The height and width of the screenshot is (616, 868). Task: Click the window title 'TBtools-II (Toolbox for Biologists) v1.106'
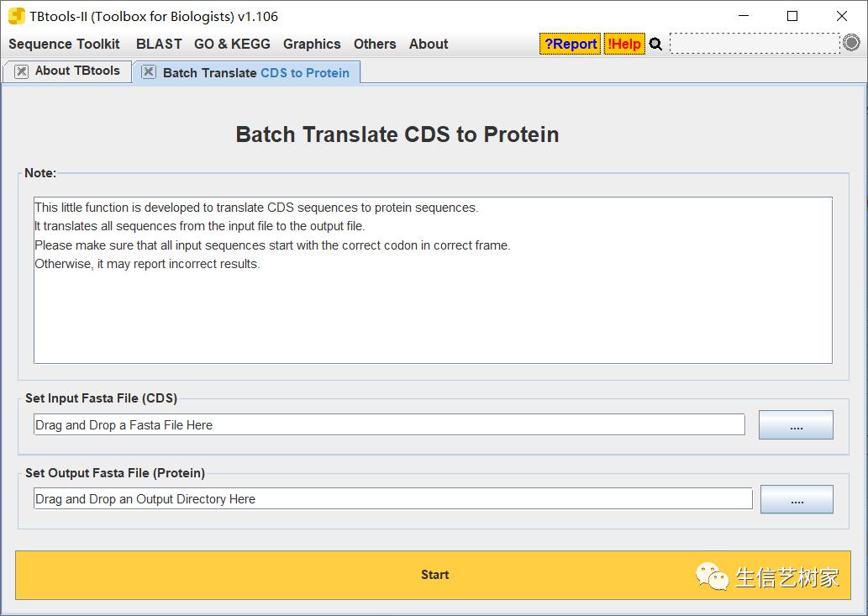pyautogui.click(x=154, y=17)
